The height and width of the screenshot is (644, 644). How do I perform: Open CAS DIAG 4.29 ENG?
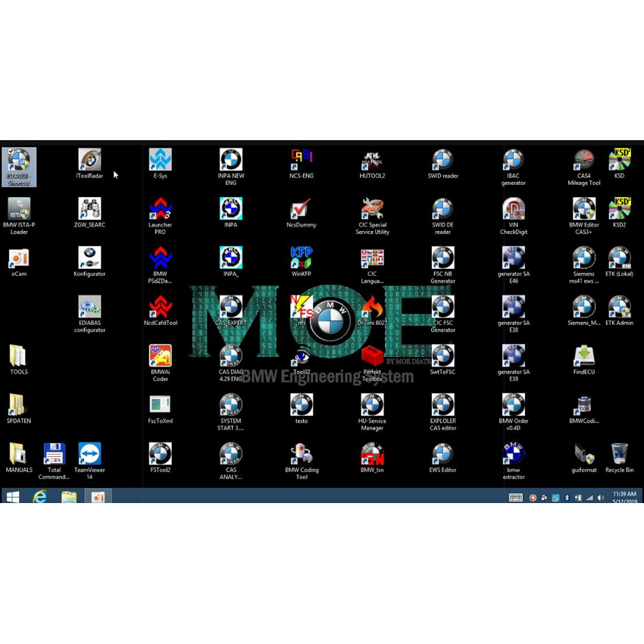click(231, 363)
